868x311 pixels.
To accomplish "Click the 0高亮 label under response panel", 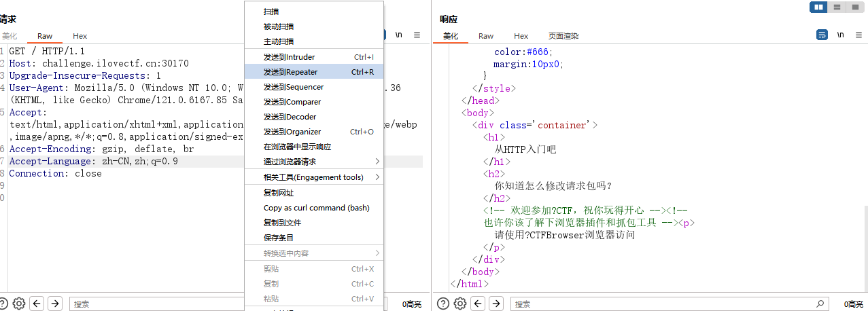I will 855,304.
